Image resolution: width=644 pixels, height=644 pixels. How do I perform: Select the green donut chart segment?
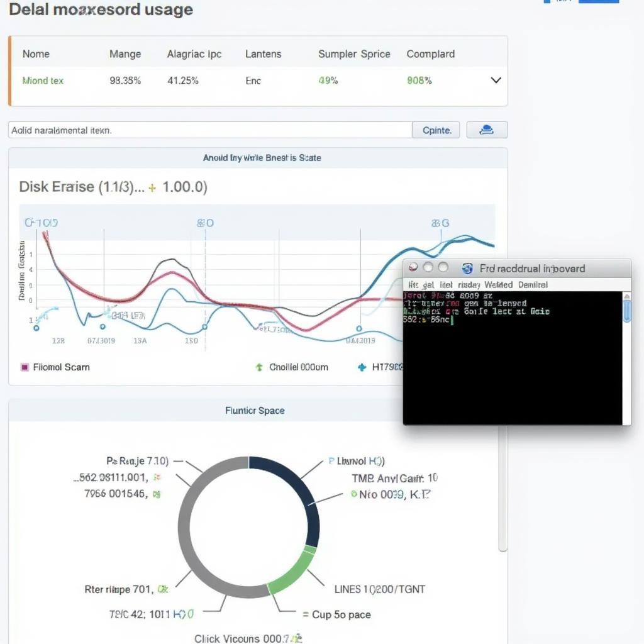pyautogui.click(x=294, y=573)
